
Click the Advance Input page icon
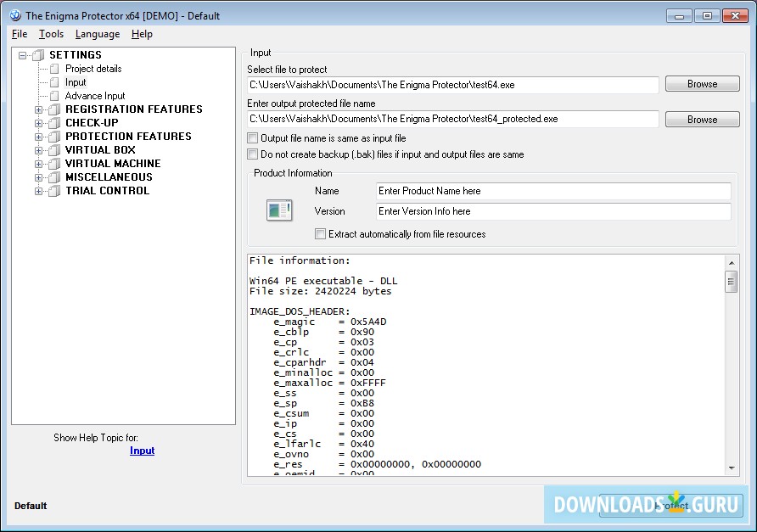click(54, 96)
